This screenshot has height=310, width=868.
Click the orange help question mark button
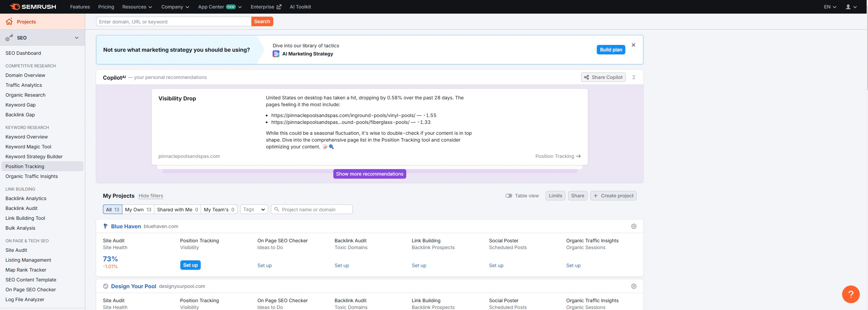pyautogui.click(x=850, y=294)
